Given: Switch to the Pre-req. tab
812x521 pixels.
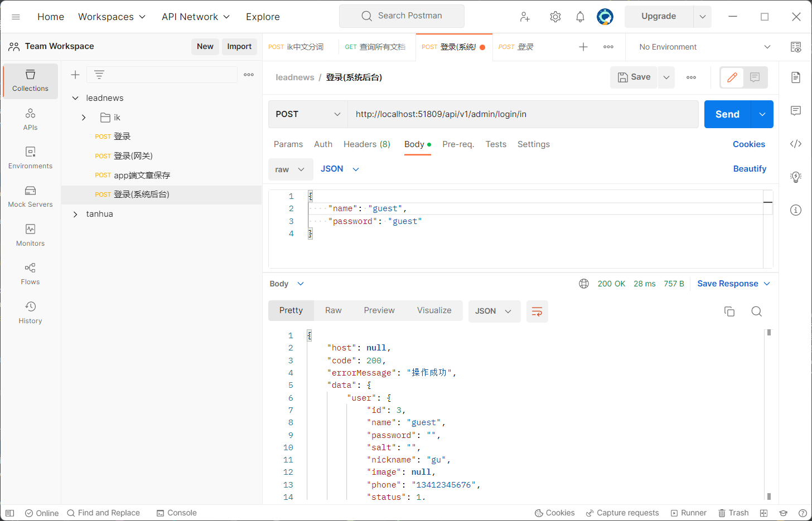Looking at the screenshot, I should [x=458, y=144].
